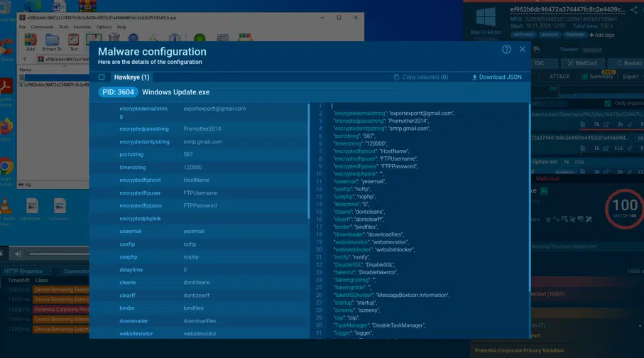The image size is (644, 358).
Task: Click WinRAR up-one-level arrow
Action: click(x=25, y=59)
